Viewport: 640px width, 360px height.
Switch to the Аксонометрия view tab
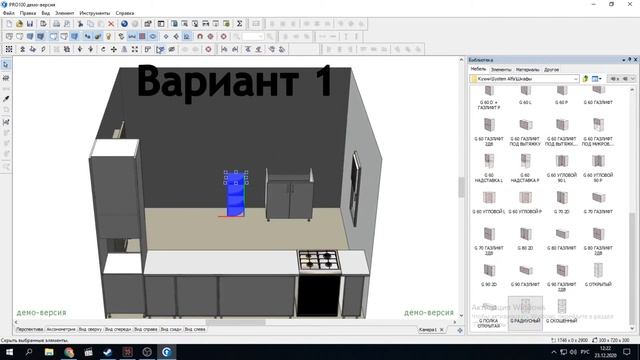click(x=61, y=329)
